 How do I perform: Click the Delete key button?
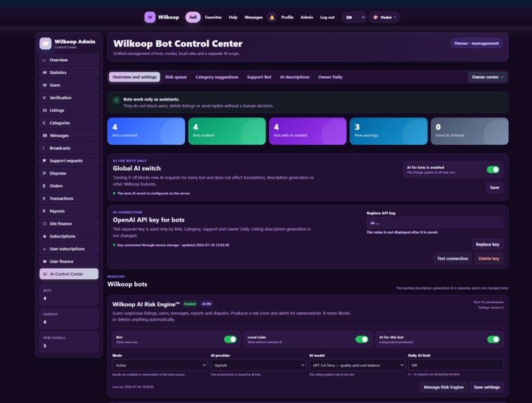488,259
